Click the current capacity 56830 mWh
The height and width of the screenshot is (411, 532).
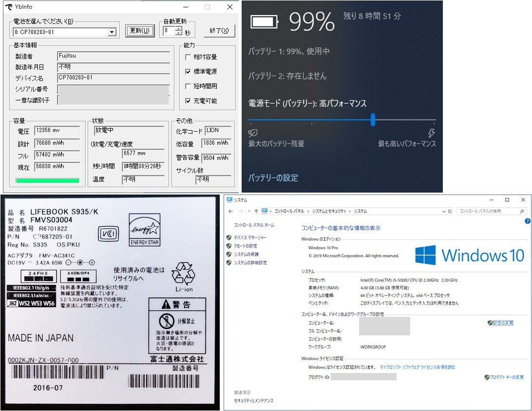[x=57, y=166]
